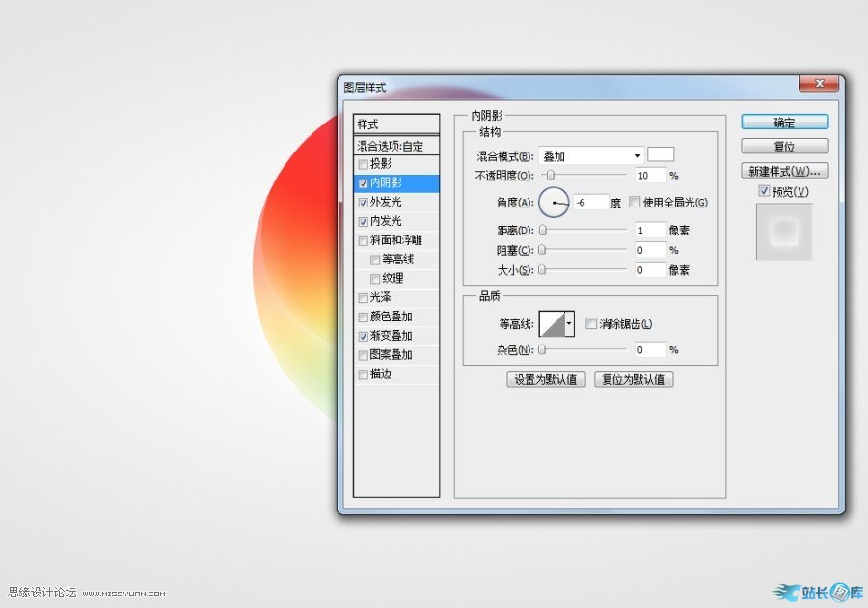Toggle the 预览 preview checkbox
The height and width of the screenshot is (608, 868).
pos(765,192)
